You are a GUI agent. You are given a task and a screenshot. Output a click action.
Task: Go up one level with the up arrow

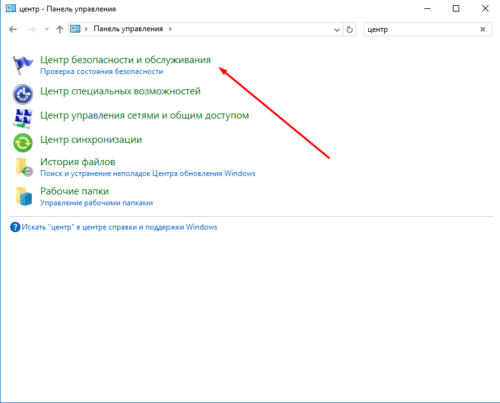coord(60,29)
